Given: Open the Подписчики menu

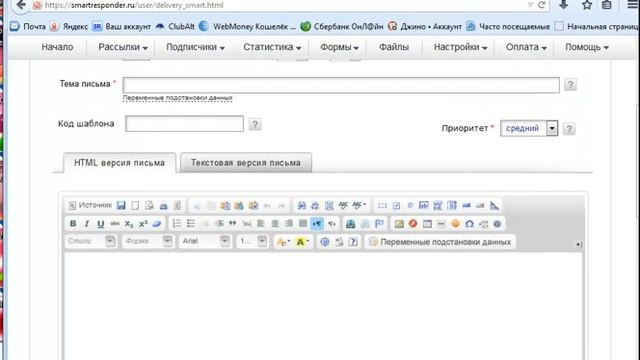Looking at the screenshot, I should [x=195, y=47].
